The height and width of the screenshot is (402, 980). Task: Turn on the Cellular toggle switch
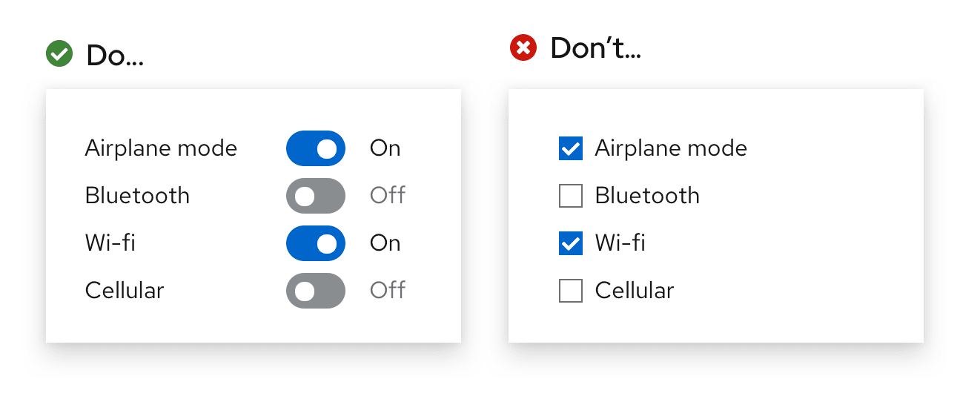316,291
